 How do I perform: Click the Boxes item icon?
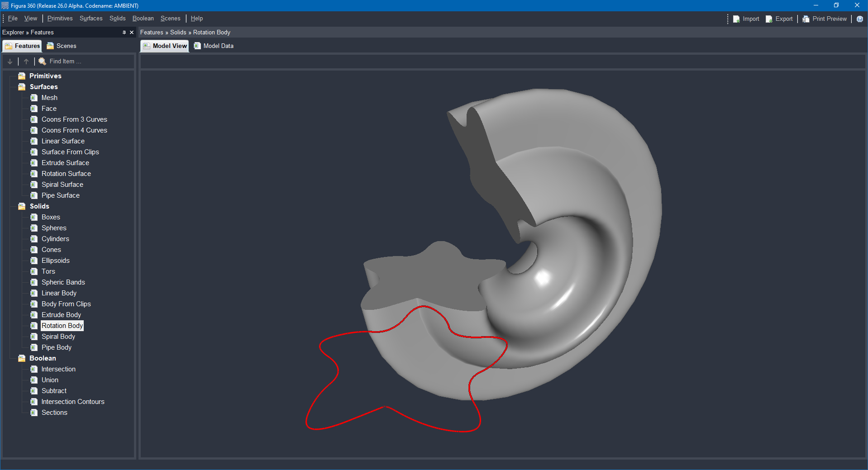click(x=34, y=217)
